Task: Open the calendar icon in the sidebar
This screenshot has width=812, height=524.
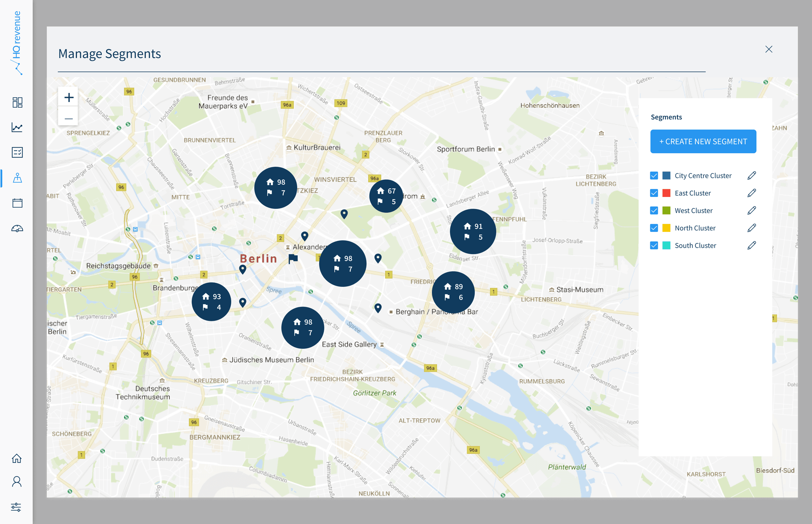Action: click(17, 202)
